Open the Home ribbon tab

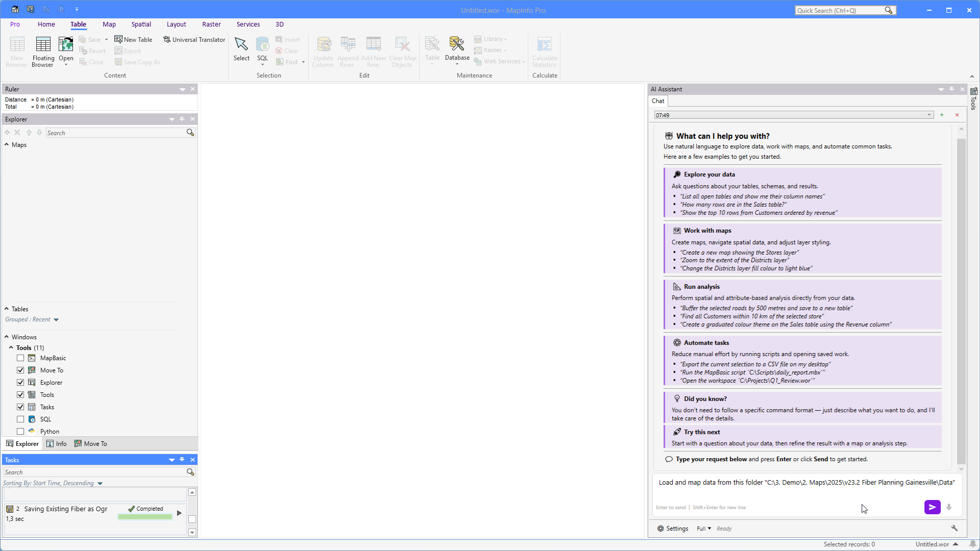click(46, 24)
